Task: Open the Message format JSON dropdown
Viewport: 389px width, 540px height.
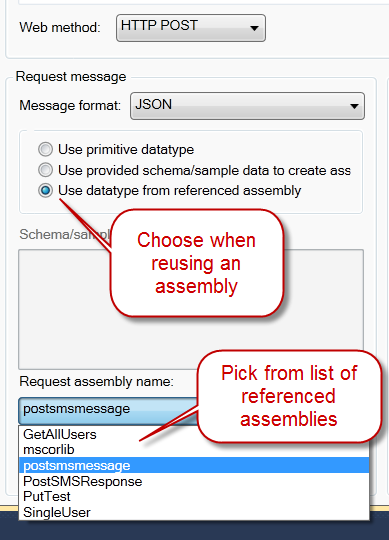Action: tap(247, 106)
